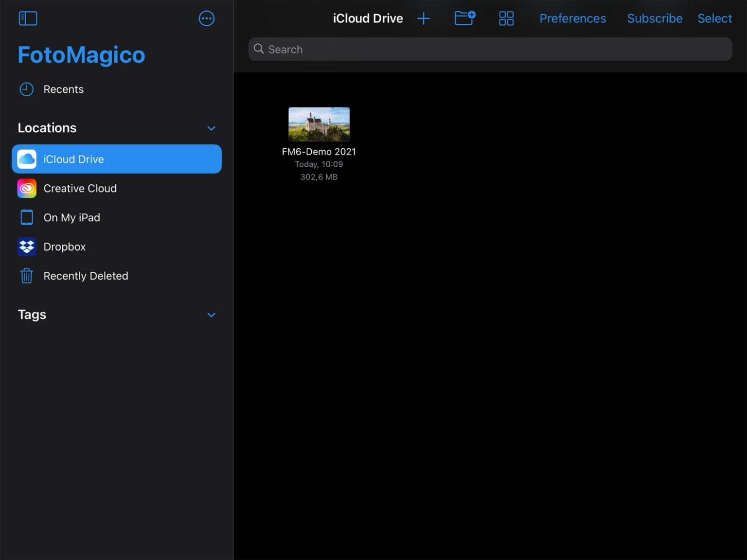Click the sidebar toggle icon
Screen dimensions: 747x560
tap(28, 18)
